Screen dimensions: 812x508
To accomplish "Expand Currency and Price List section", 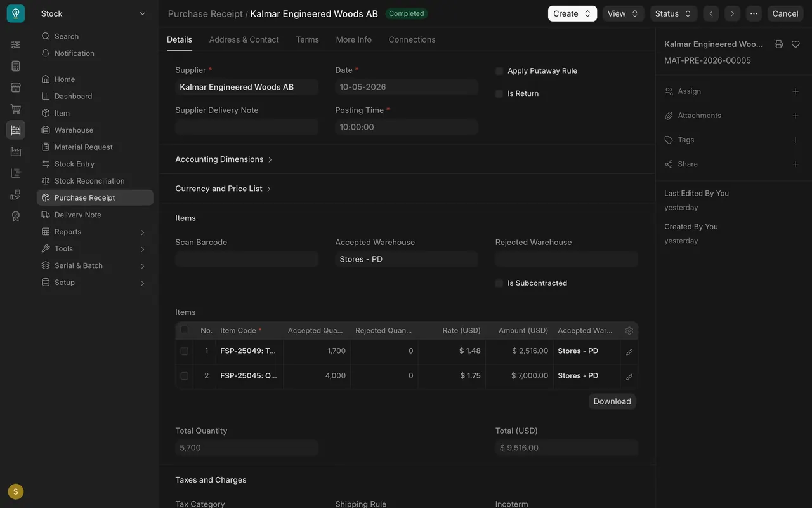I will point(223,189).
